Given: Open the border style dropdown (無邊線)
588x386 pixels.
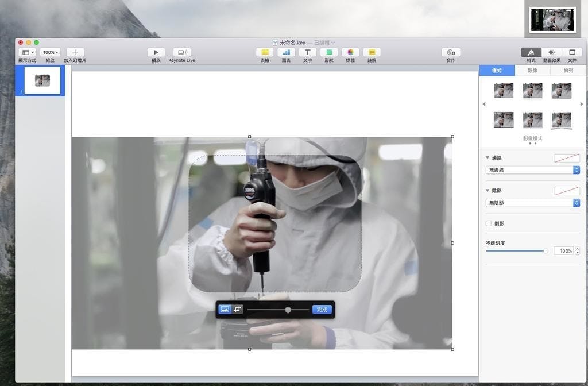Looking at the screenshot, I should pos(532,170).
